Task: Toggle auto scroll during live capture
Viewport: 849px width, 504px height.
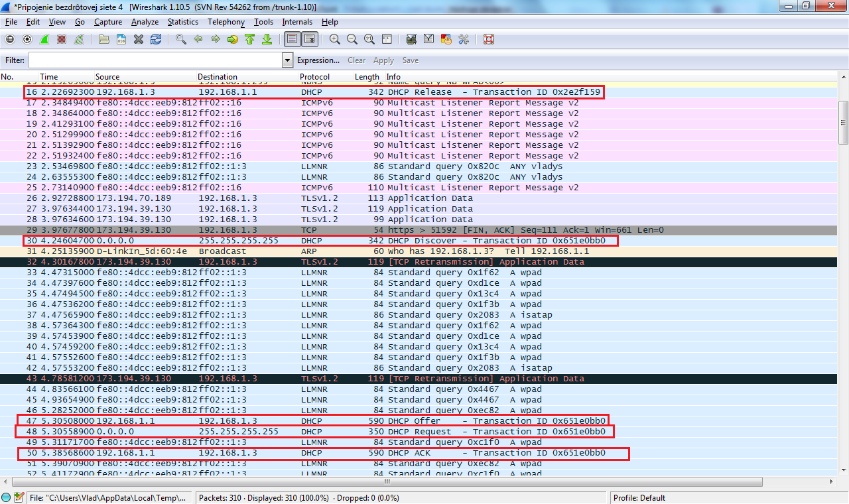Action: [309, 39]
